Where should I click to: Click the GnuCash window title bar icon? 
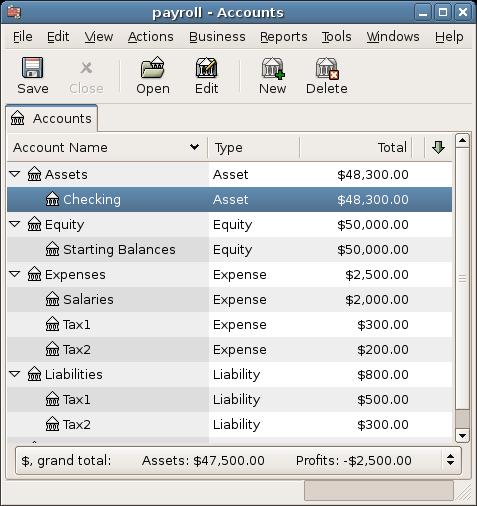point(14,12)
